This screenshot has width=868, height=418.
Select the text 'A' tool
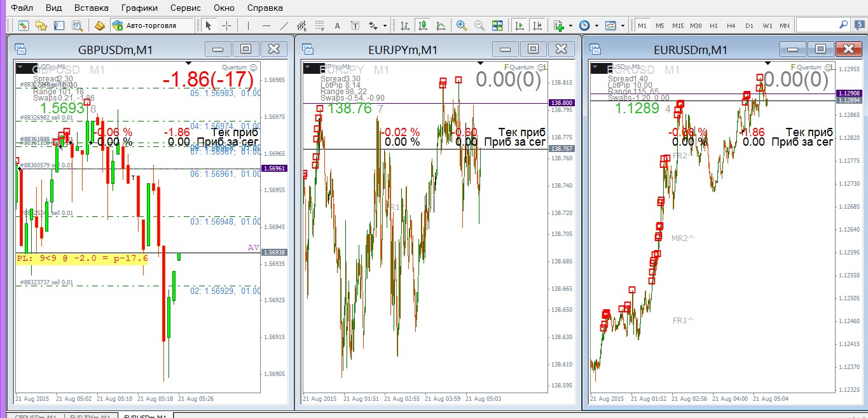(x=337, y=25)
